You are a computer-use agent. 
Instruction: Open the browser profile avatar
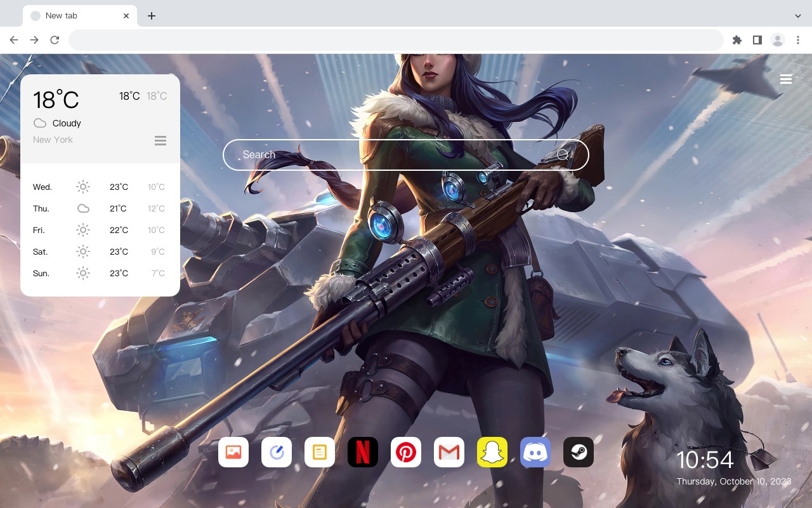click(778, 40)
